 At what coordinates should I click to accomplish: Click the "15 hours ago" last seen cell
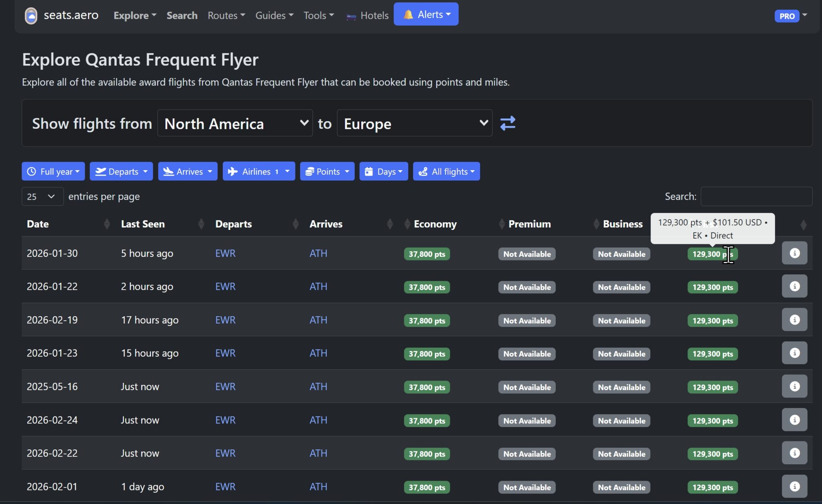point(150,353)
